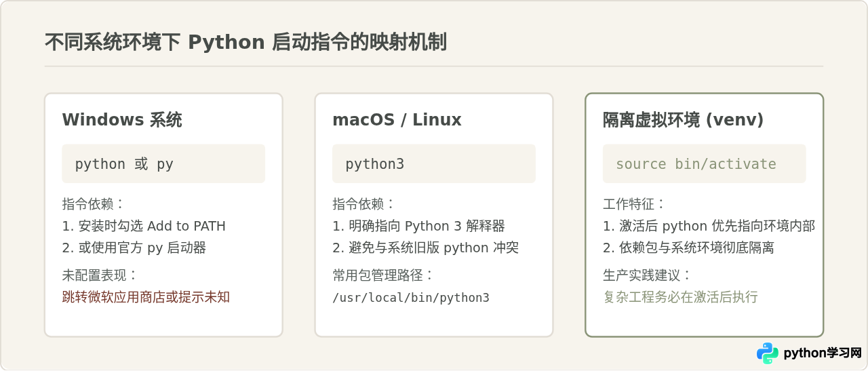
Task: Click the title "不同系统环境下 Python 启动指令的映射机制"
Action: pos(245,42)
